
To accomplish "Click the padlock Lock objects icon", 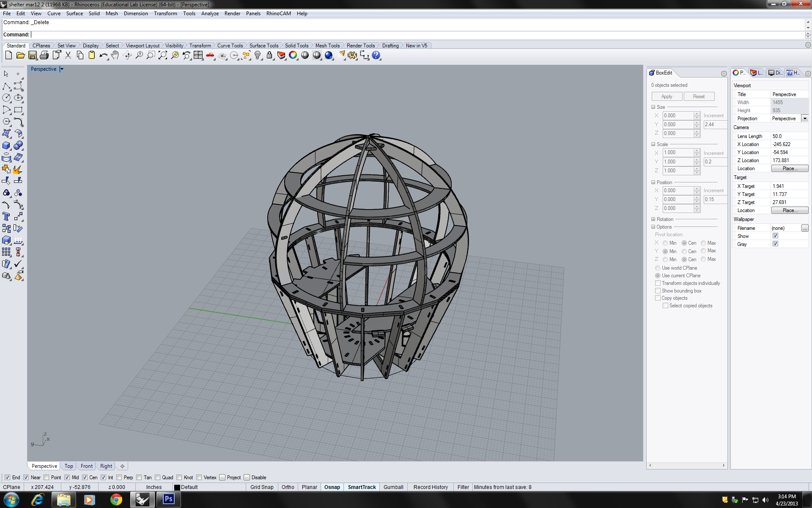I will [269, 55].
